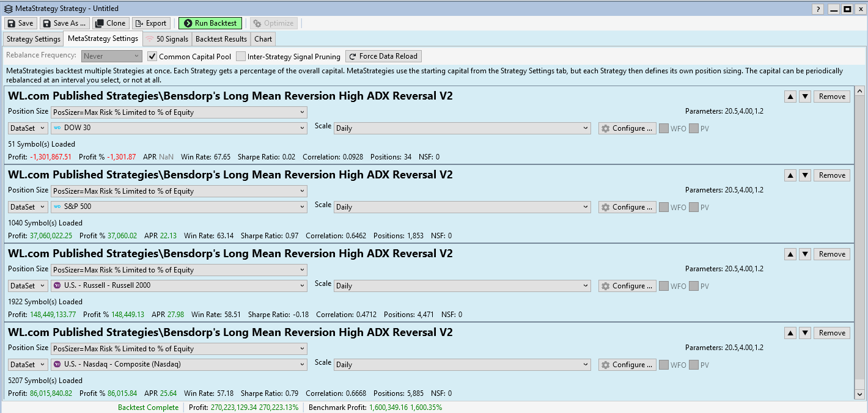Click the Save toolbar button
This screenshot has height=413, width=868.
click(21, 23)
